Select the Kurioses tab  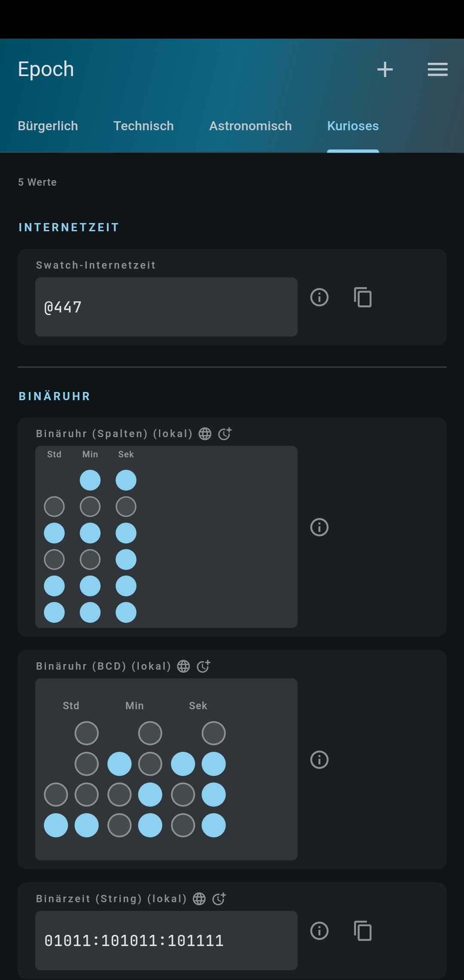click(353, 126)
